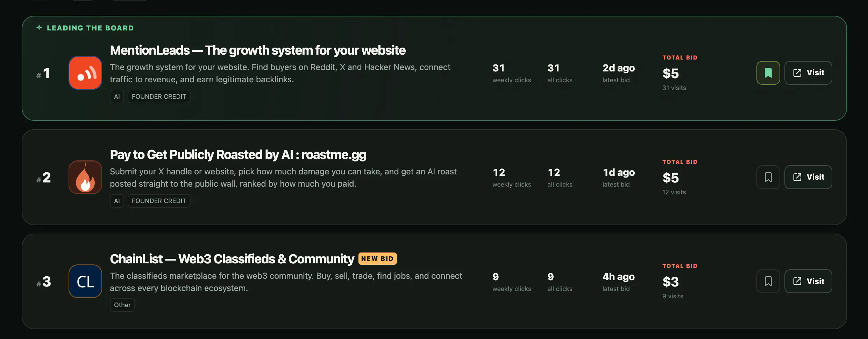Select the AI tag on MentionLeads
This screenshot has height=339, width=868.
tap(117, 97)
